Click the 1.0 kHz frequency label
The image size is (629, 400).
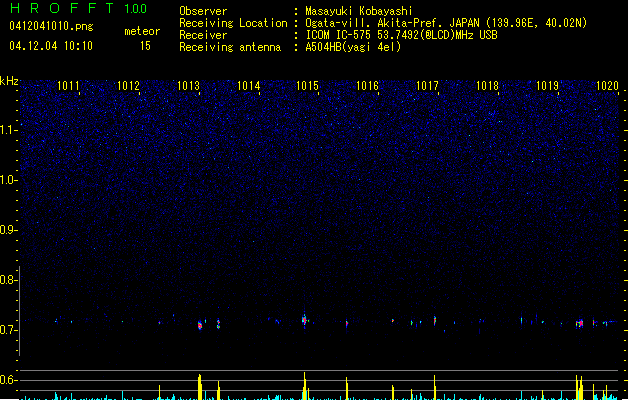click(8, 180)
